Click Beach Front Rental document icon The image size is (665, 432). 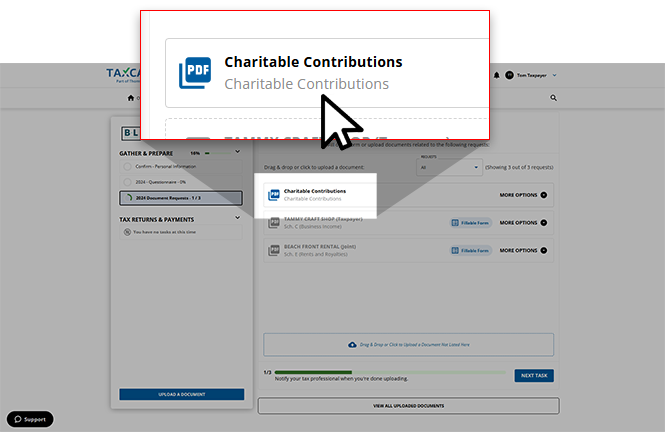(x=274, y=250)
